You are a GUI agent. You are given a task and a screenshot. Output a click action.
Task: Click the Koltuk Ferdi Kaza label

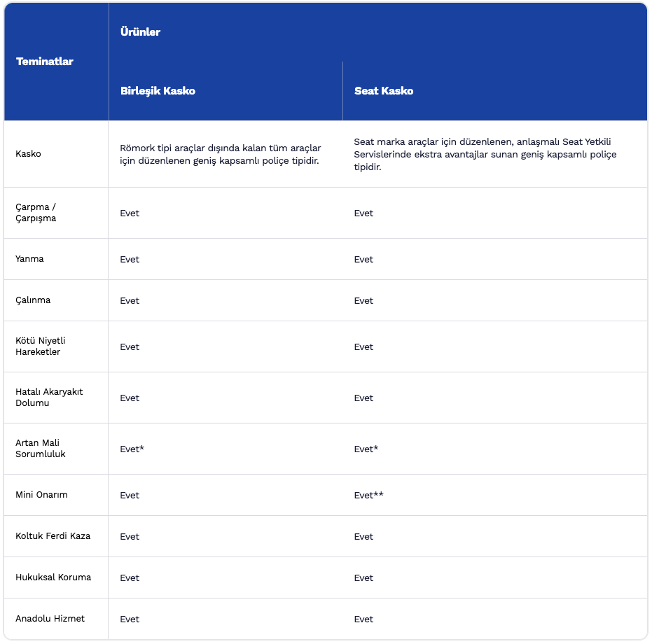point(53,536)
